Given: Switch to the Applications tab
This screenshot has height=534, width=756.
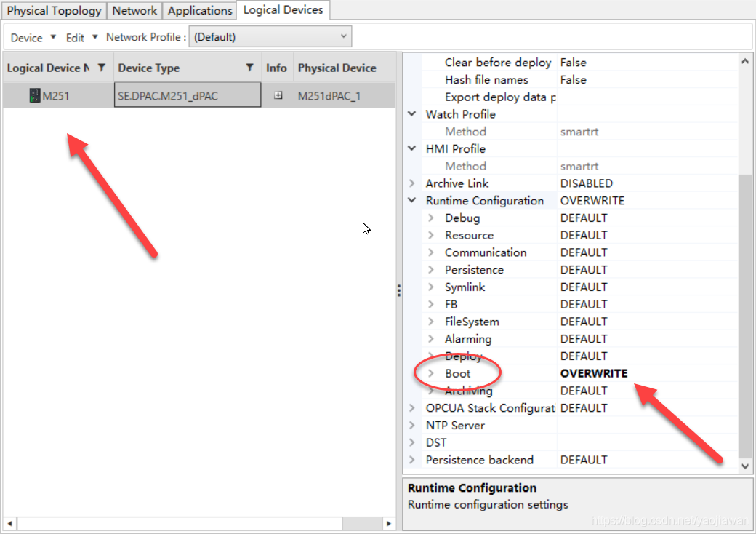Looking at the screenshot, I should [200, 11].
